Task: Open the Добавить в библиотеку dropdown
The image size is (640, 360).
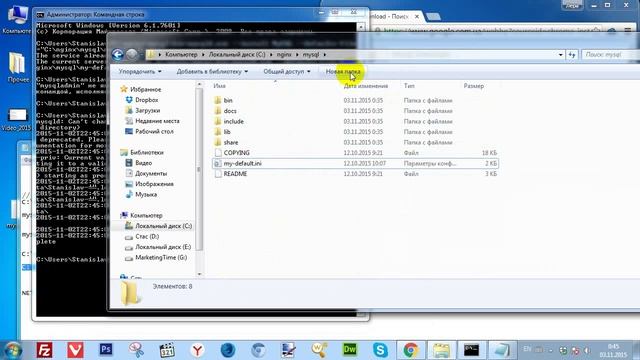Action: click(212, 71)
